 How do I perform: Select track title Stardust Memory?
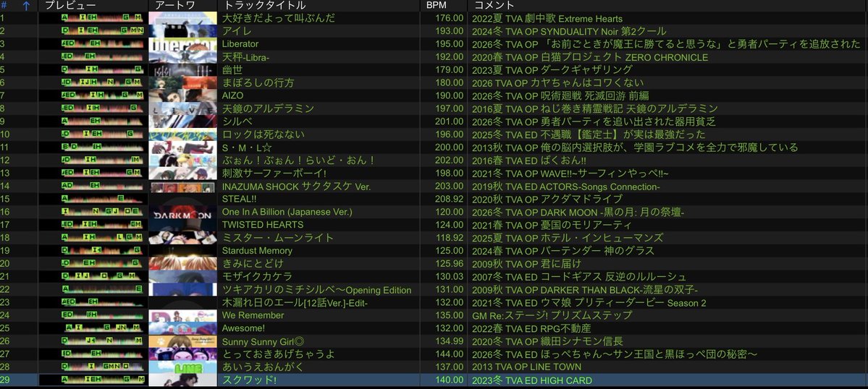257,251
